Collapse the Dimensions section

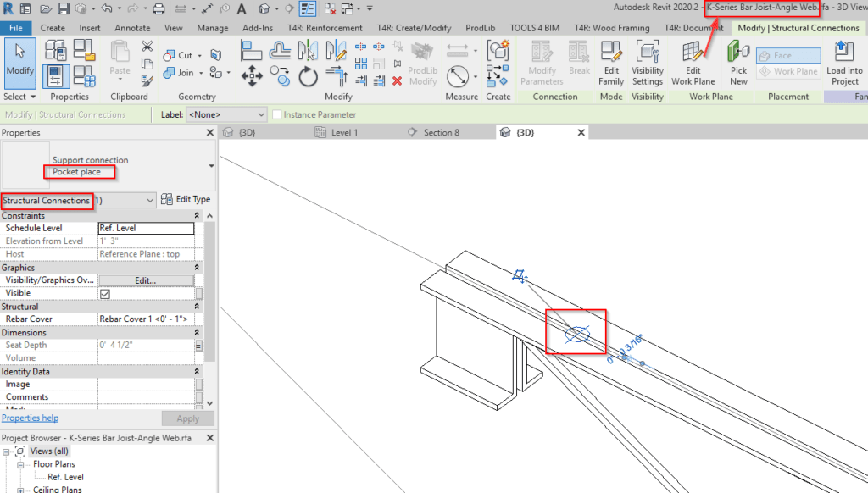(x=197, y=333)
